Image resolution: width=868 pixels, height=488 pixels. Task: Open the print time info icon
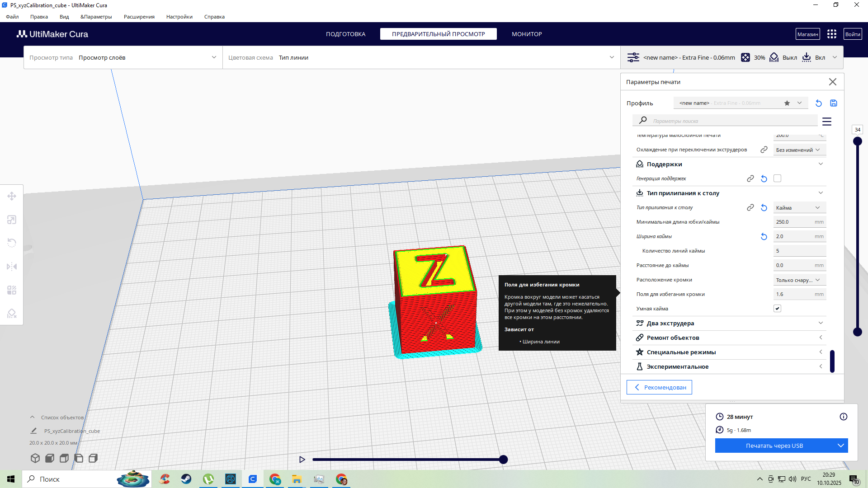click(844, 417)
